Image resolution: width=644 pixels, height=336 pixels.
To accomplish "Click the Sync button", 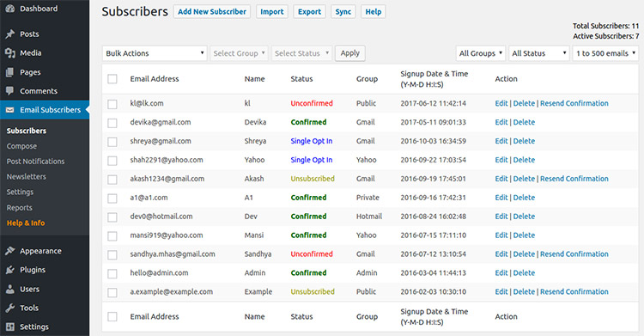I will (343, 11).
